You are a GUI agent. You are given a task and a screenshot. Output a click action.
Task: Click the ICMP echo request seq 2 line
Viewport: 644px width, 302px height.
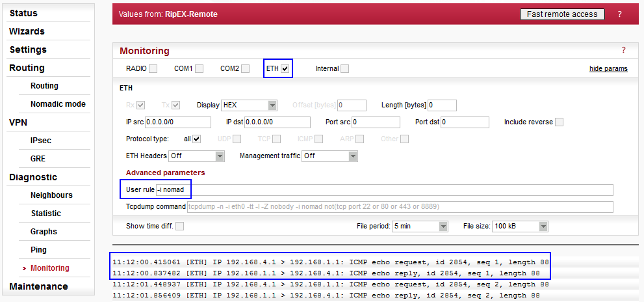tap(331, 284)
